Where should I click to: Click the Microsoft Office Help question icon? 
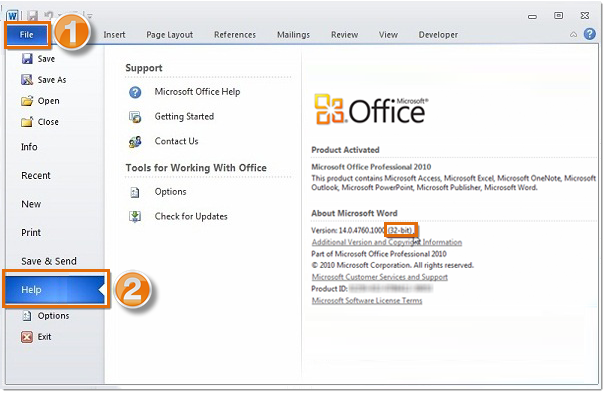pos(135,92)
